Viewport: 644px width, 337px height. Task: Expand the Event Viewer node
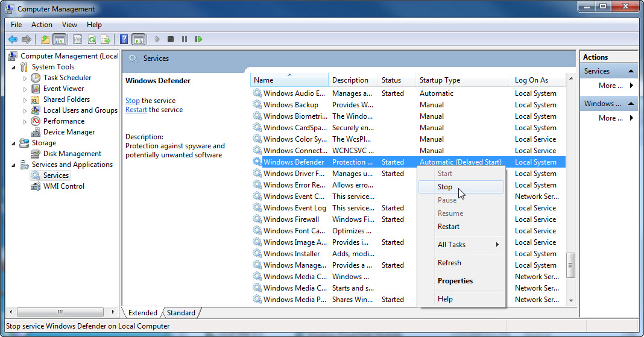coord(25,89)
